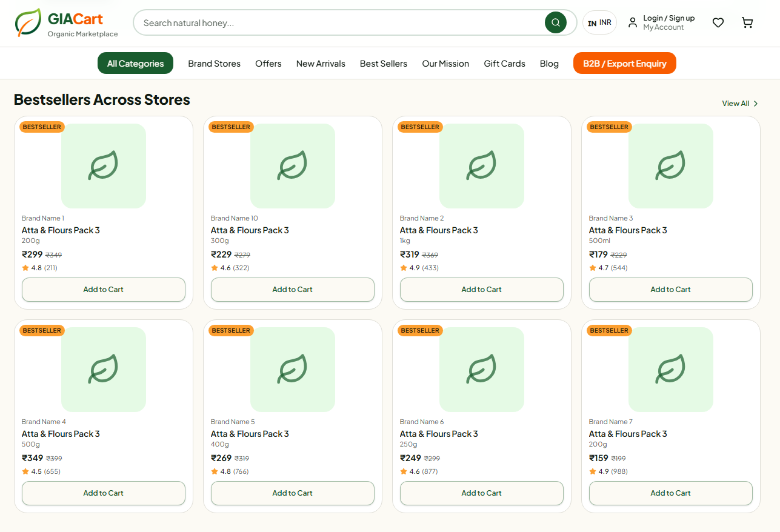The height and width of the screenshot is (532, 780).
Task: Click star rating icon beside 4.9 (988)
Action: (593, 471)
